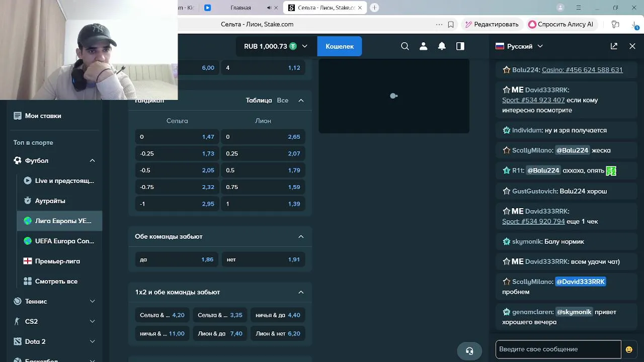Toggle the chat sidebar panel icon
The image size is (644, 362).
pos(460,46)
